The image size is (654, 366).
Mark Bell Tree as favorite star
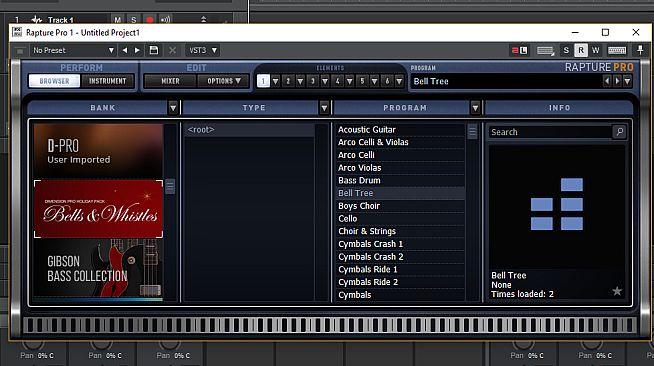(x=617, y=291)
